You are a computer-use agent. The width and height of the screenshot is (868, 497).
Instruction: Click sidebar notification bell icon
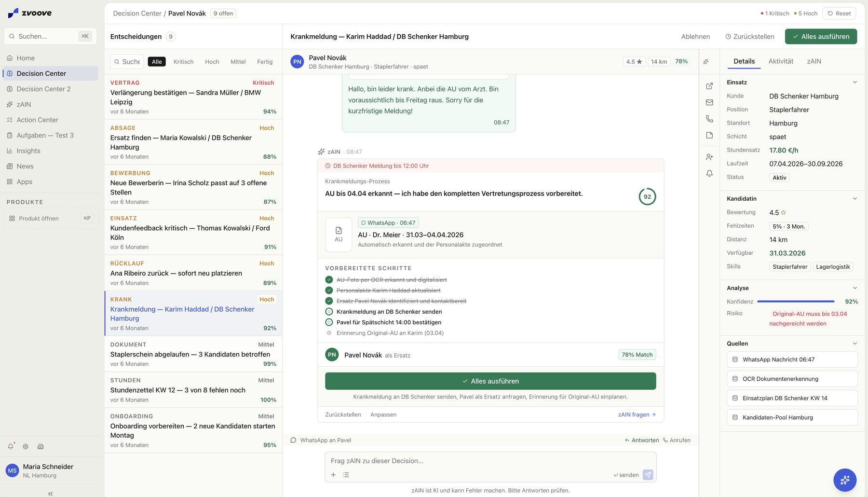coord(11,446)
